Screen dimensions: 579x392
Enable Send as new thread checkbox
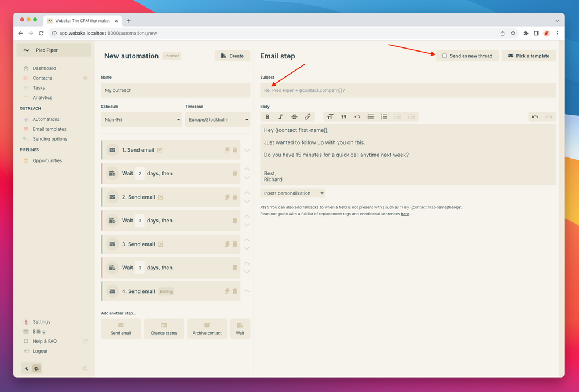[445, 56]
